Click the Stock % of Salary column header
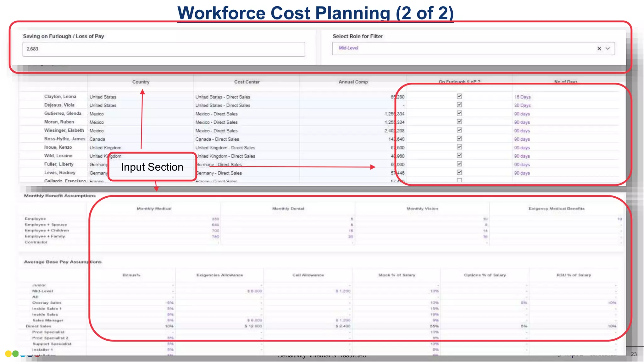The width and height of the screenshot is (644, 362). pos(397,275)
